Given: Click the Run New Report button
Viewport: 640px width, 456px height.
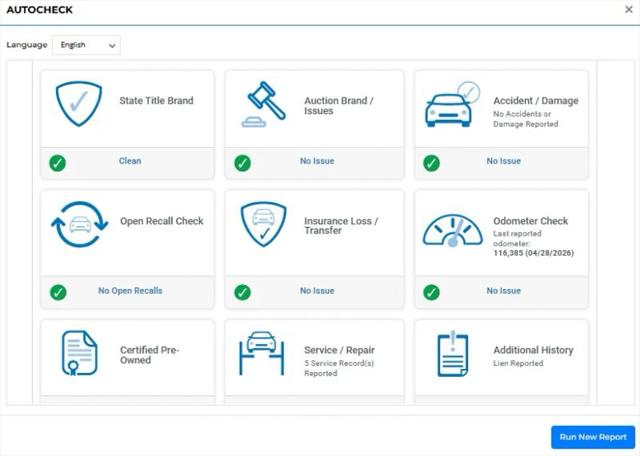Looking at the screenshot, I should click(x=593, y=437).
